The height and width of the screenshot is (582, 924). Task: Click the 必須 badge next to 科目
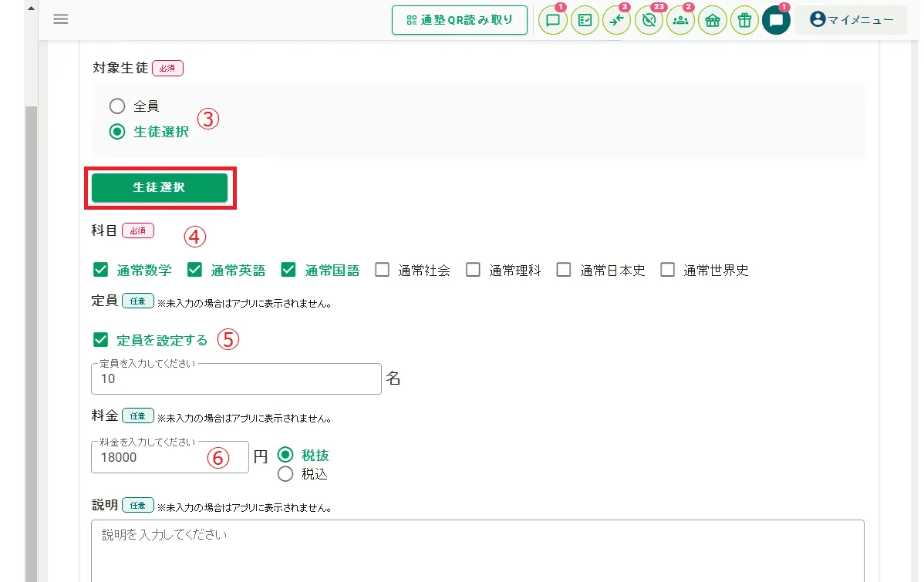click(138, 231)
